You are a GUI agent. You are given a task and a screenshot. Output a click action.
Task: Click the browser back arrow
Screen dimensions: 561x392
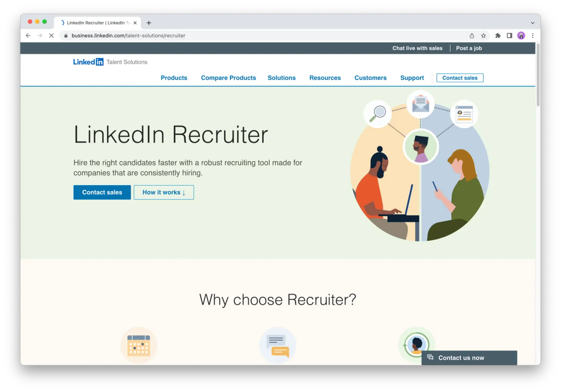pos(28,36)
